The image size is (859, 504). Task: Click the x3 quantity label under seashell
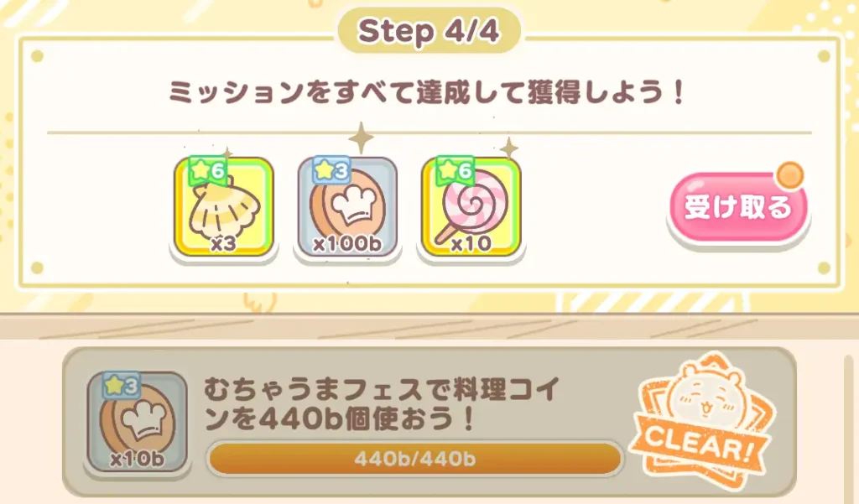pos(223,244)
